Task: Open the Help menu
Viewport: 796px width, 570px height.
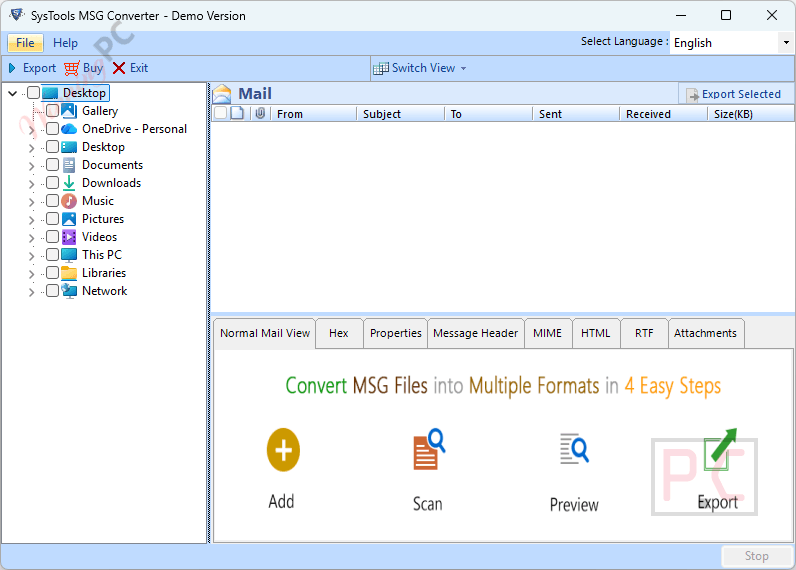Action: (65, 43)
